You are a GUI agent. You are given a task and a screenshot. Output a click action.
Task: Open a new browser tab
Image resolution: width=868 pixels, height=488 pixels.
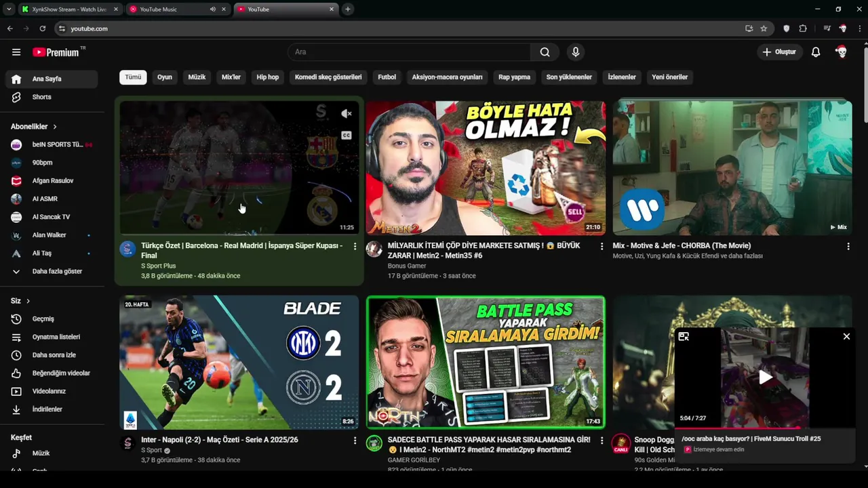(x=348, y=9)
